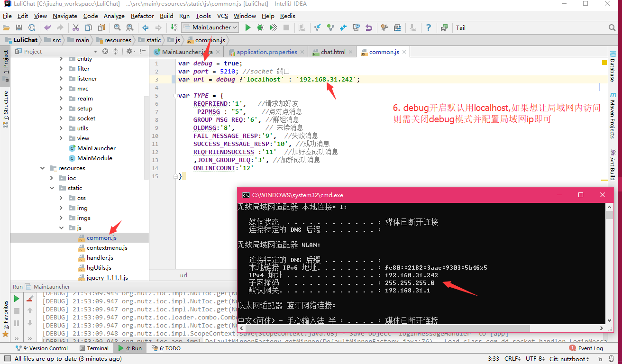Click the Undo arrow icon
The image size is (622, 364).
(47, 27)
